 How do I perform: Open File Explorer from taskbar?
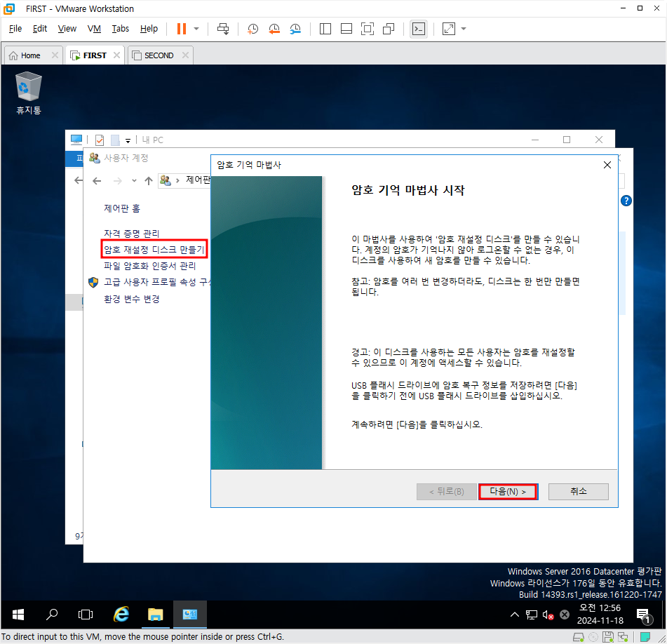(155, 615)
